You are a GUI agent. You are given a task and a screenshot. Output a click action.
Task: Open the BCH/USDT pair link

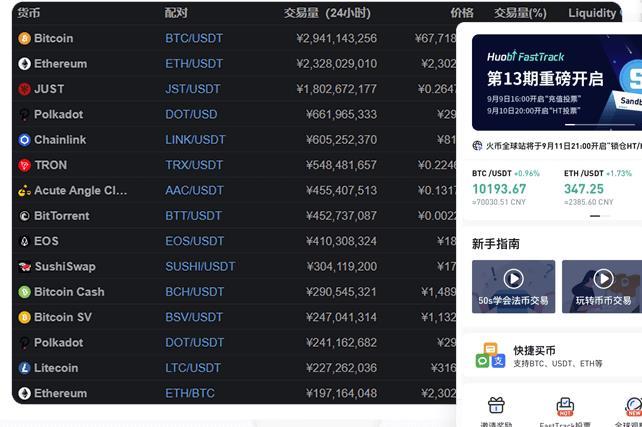194,292
